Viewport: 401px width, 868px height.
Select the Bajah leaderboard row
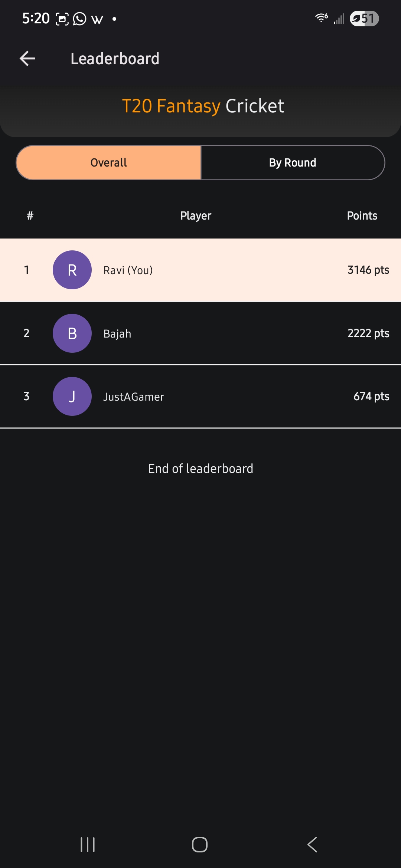point(200,333)
